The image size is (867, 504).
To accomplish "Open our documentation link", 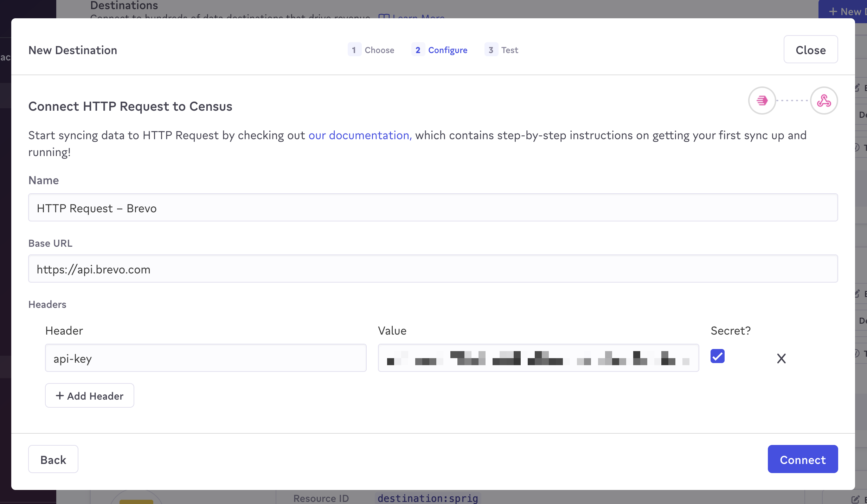I will click(x=360, y=135).
